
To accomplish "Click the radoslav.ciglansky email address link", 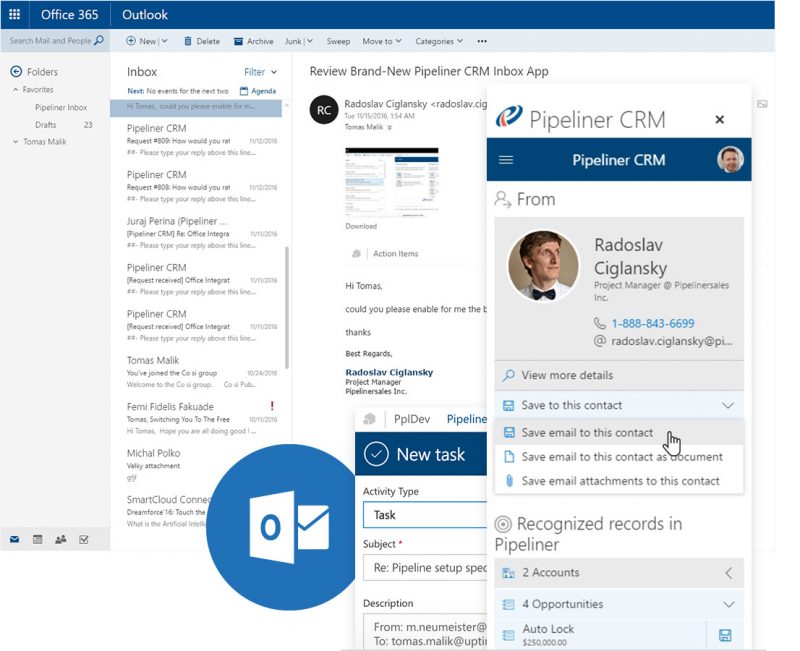I will pos(671,341).
